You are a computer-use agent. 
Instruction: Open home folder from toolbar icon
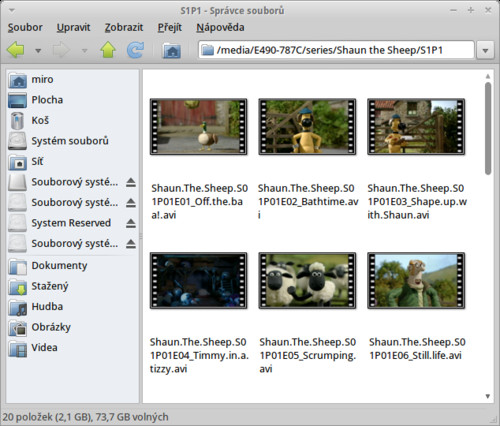[172, 51]
